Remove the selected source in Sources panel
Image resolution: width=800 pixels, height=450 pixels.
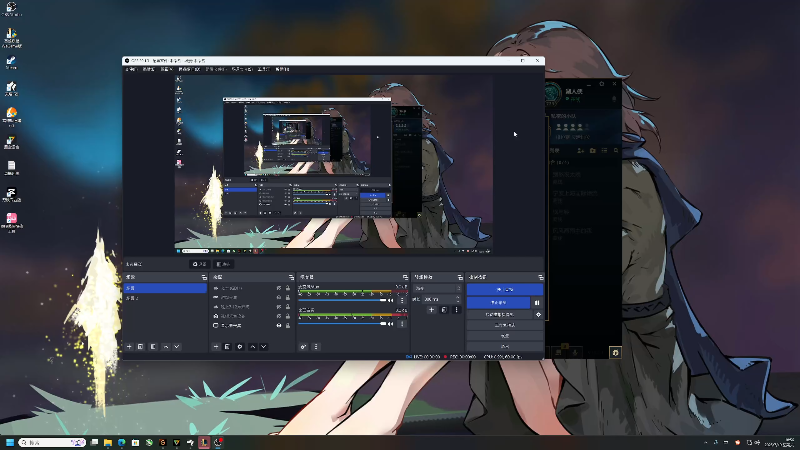coord(228,346)
